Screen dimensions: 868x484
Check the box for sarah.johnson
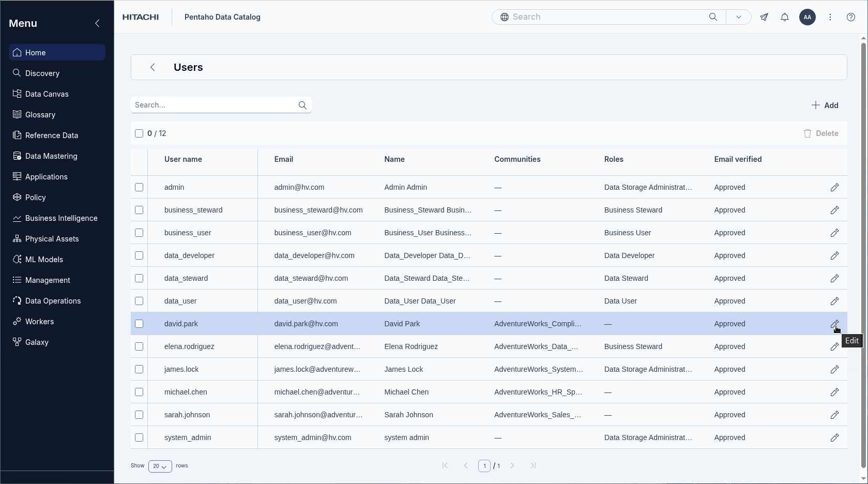[x=139, y=415]
